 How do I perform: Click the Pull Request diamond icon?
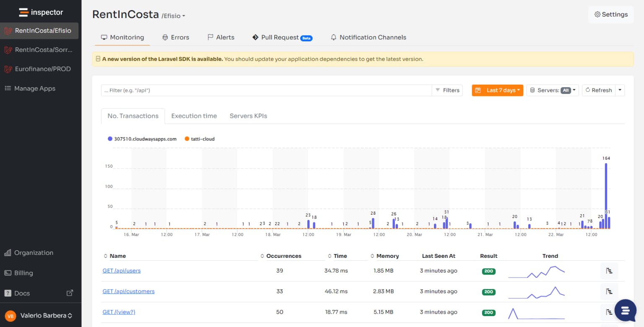[255, 37]
